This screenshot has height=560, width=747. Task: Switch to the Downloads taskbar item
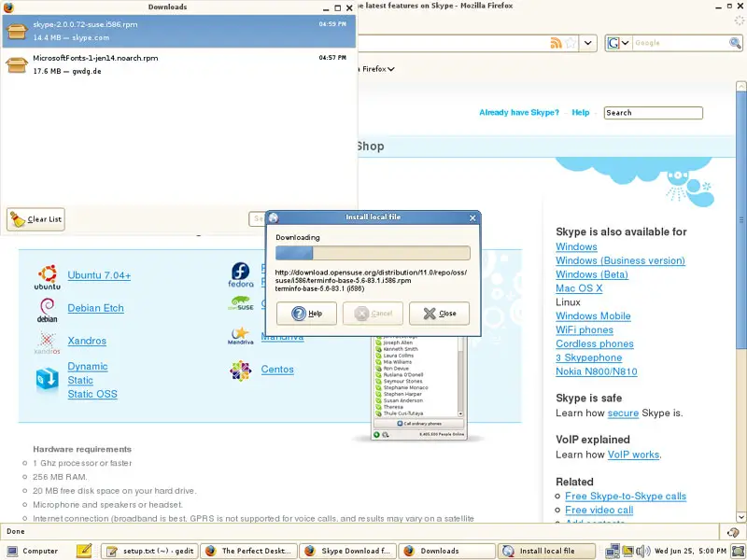pyautogui.click(x=447, y=551)
